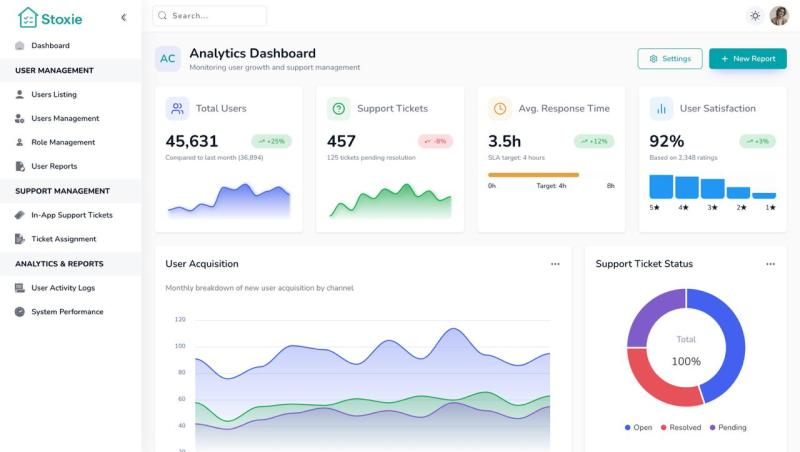Click the New Report button
This screenshot has height=452, width=800.
pyautogui.click(x=747, y=59)
